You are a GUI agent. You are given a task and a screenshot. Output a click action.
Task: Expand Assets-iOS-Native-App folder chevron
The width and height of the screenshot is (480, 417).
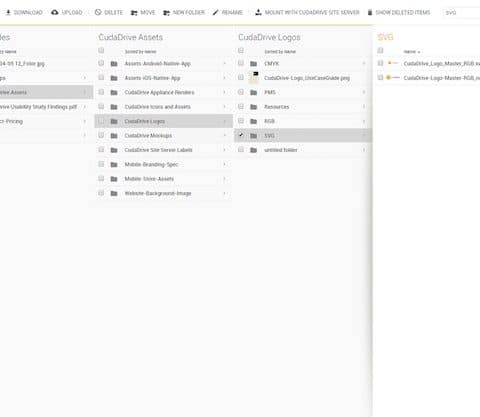[225, 78]
